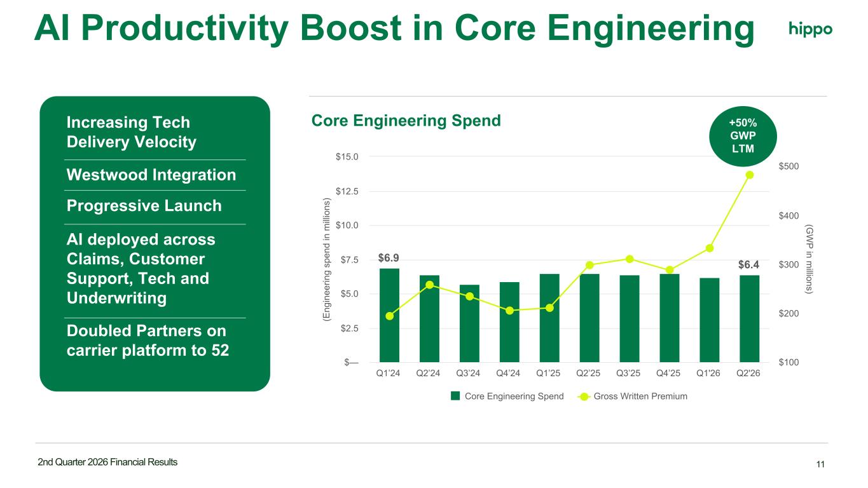868x488 pixels.
Task: Click the 'Progressive Launch' item
Action: tap(144, 206)
